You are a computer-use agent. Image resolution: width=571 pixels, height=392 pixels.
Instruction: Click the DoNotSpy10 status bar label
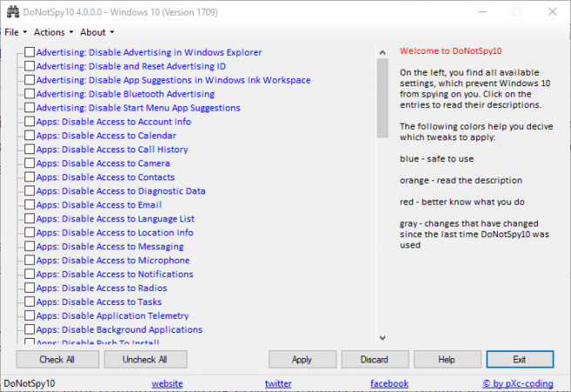pos(30,383)
